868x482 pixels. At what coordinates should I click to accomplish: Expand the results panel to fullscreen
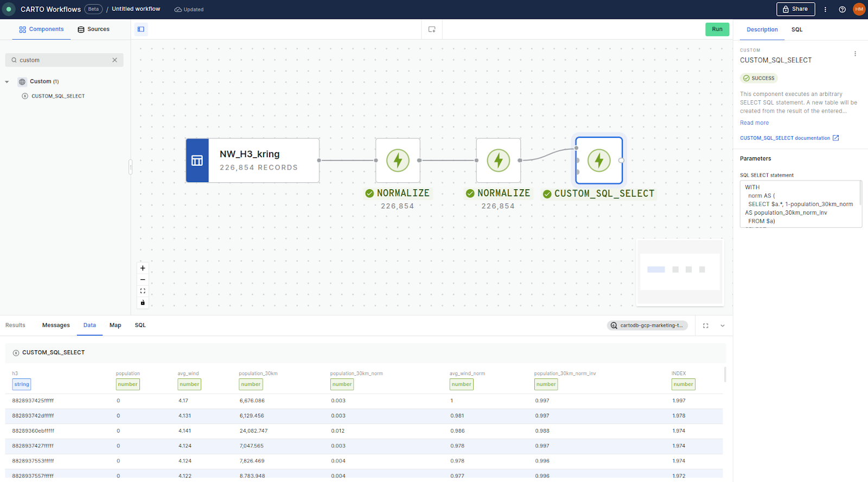(x=705, y=326)
